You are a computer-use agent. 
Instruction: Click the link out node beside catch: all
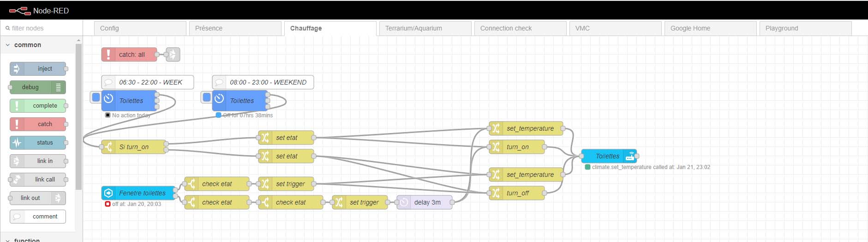173,54
